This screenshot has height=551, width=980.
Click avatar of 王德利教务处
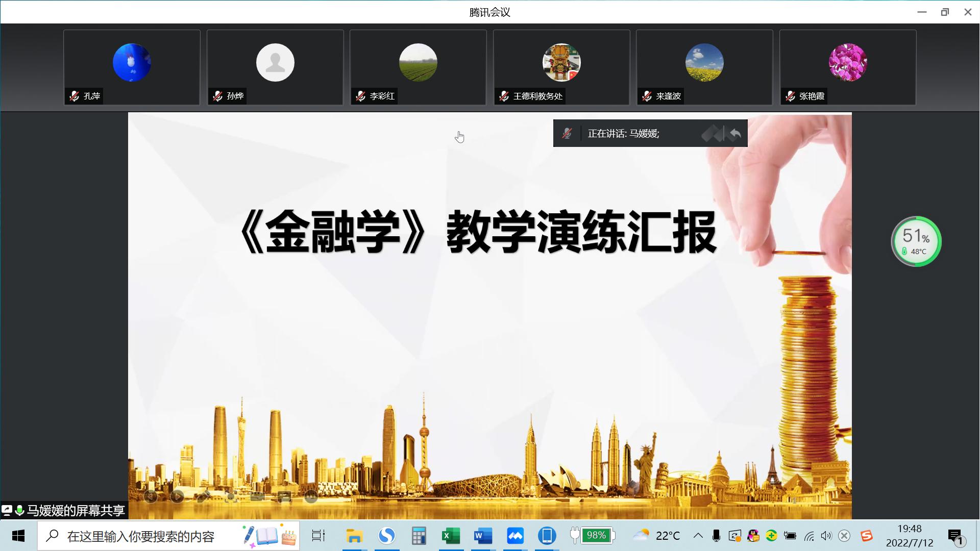click(561, 62)
